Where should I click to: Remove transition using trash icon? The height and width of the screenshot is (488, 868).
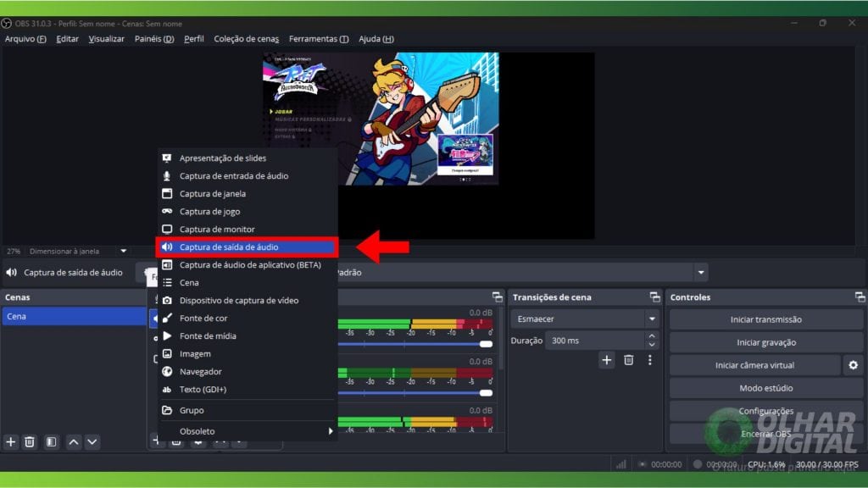point(629,360)
